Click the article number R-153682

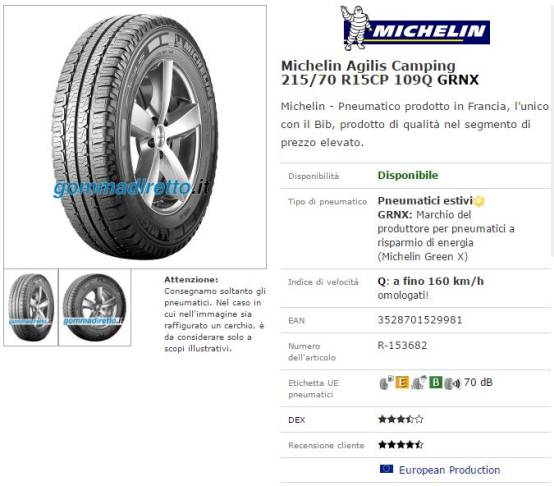(402, 345)
